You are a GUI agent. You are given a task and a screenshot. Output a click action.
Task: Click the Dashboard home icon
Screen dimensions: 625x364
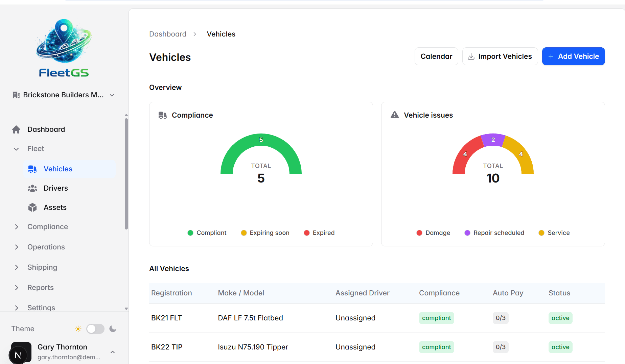(16, 129)
